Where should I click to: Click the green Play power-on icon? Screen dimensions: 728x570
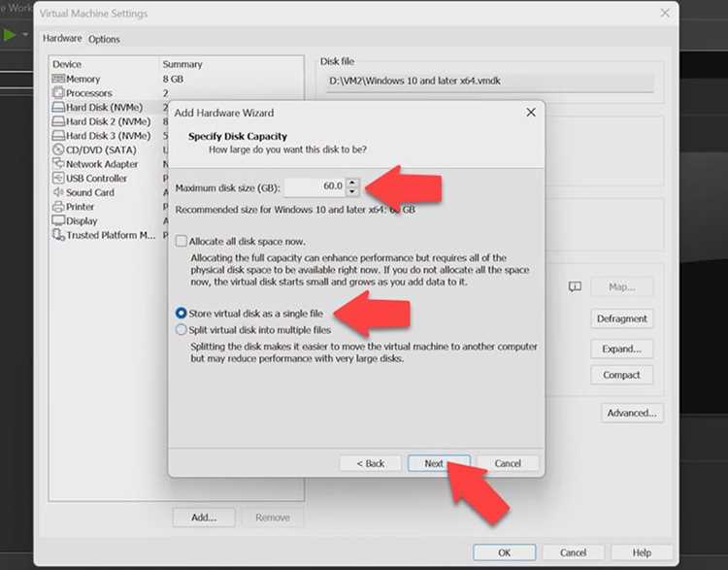click(x=9, y=35)
